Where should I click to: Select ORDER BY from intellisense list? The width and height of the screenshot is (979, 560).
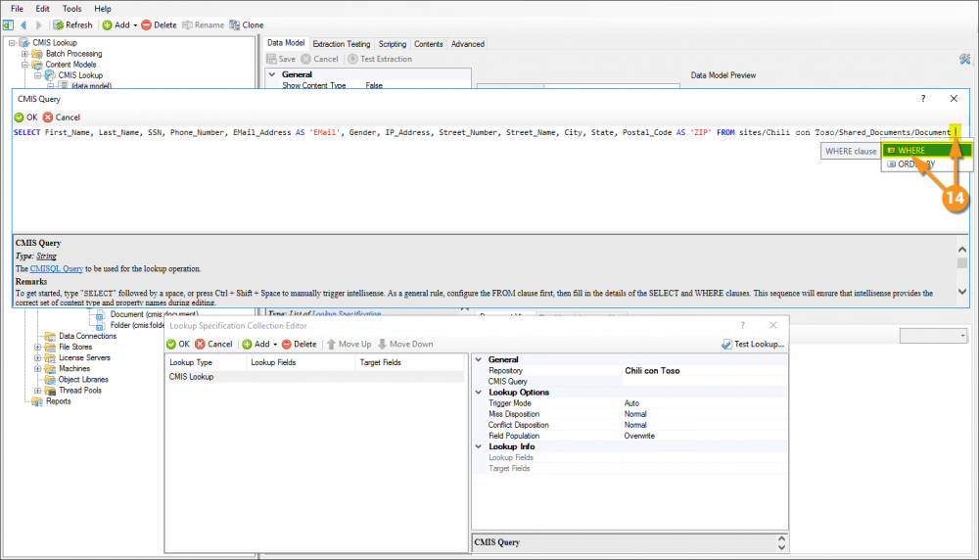[x=926, y=164]
